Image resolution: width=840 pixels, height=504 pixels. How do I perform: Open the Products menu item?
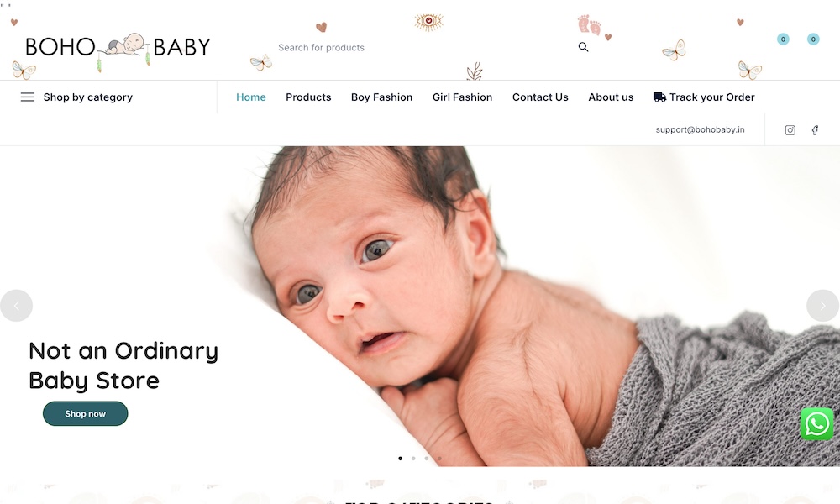tap(308, 97)
